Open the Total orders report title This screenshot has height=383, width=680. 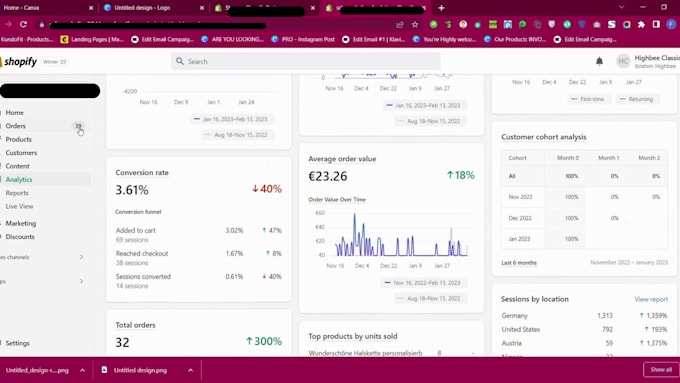[135, 325]
